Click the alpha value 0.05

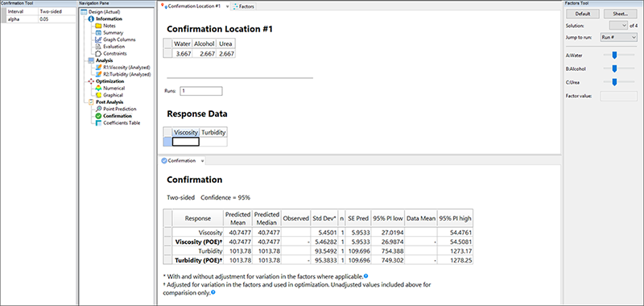point(57,19)
